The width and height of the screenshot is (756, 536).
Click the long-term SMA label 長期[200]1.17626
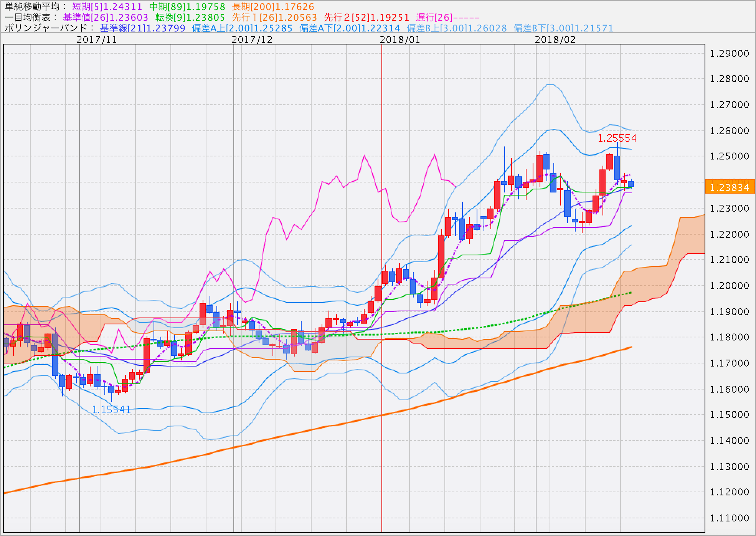click(x=273, y=7)
